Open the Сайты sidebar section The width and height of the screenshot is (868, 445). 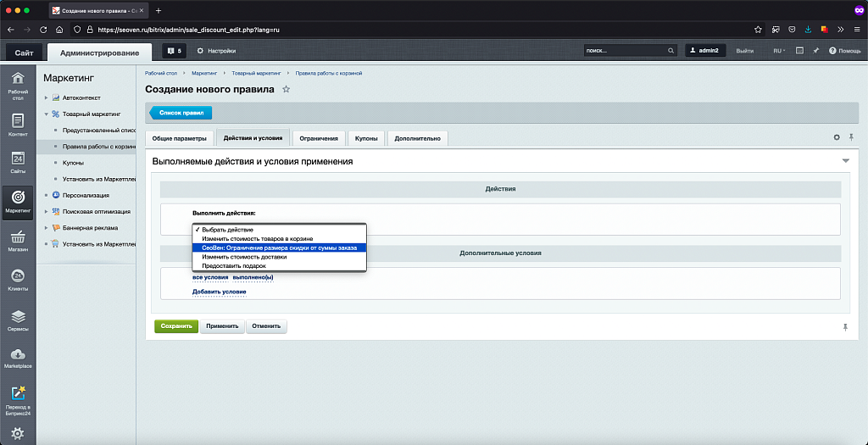click(18, 163)
